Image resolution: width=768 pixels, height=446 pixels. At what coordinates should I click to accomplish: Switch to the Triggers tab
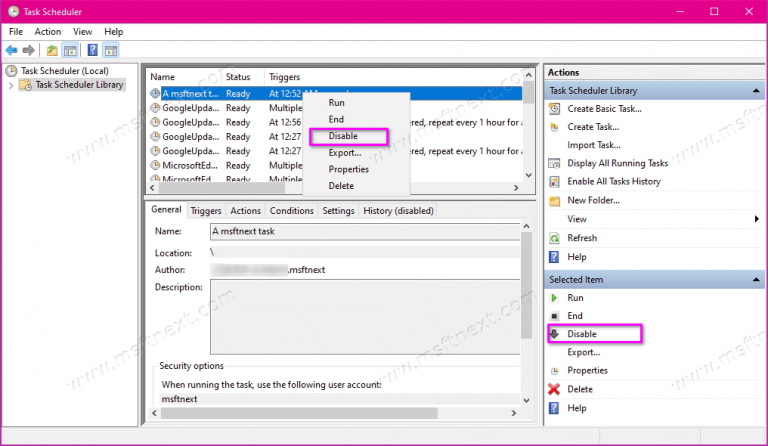click(x=205, y=211)
